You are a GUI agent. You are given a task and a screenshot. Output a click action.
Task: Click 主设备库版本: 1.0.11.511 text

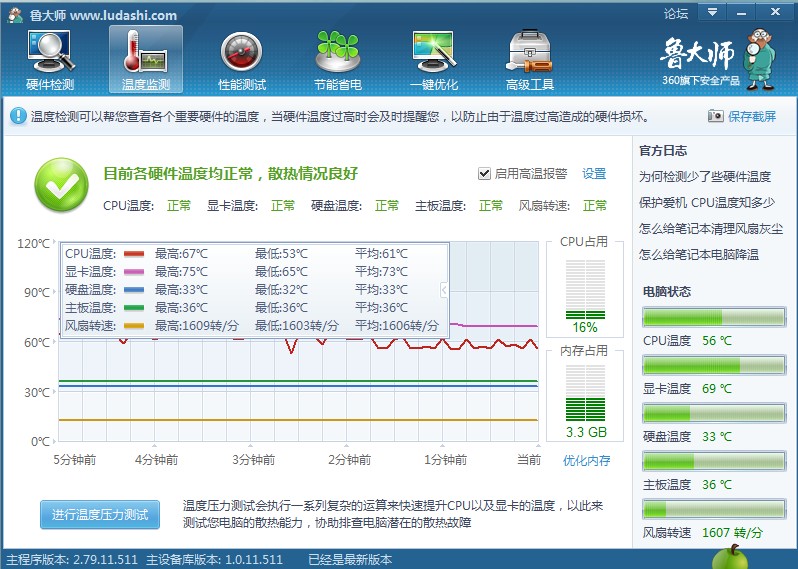point(214,560)
